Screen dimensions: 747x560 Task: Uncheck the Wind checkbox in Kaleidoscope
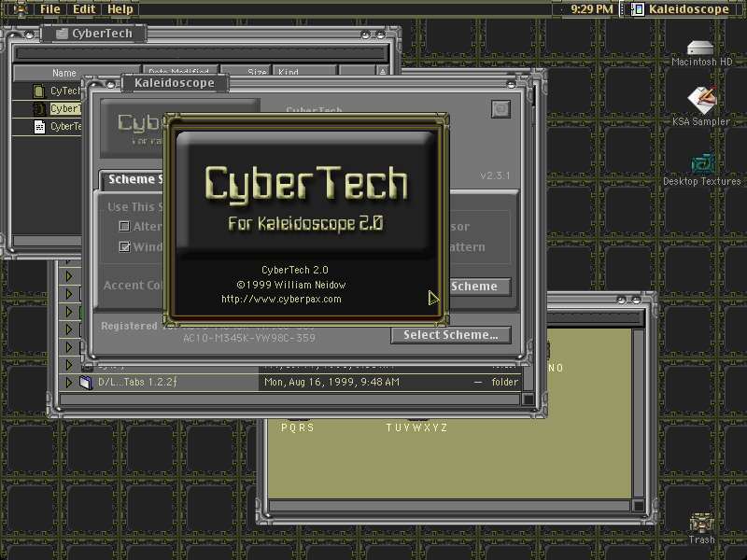tap(124, 246)
